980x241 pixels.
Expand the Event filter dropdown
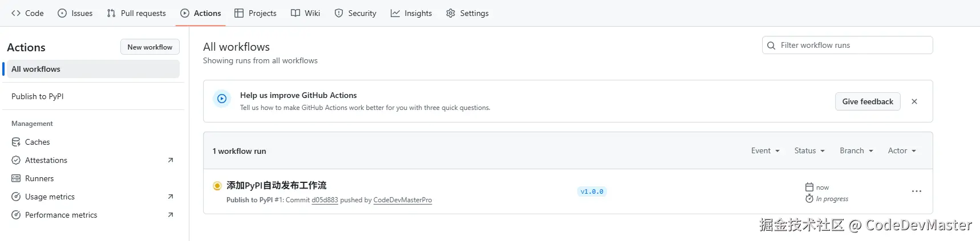(765, 150)
